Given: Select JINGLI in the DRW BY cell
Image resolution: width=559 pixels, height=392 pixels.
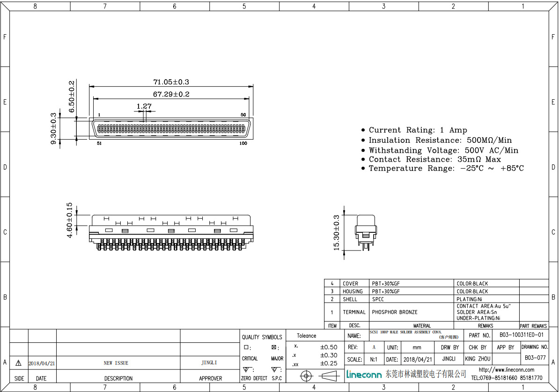Looking at the screenshot, I should [x=449, y=359].
